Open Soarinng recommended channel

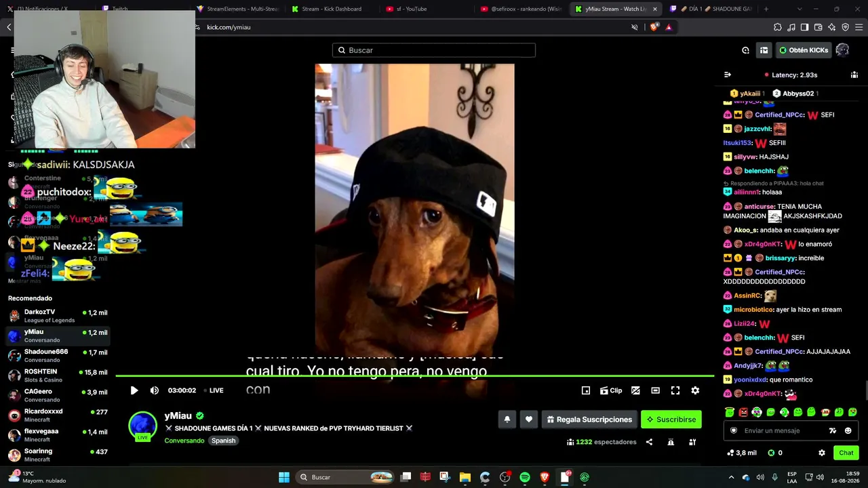tap(58, 455)
